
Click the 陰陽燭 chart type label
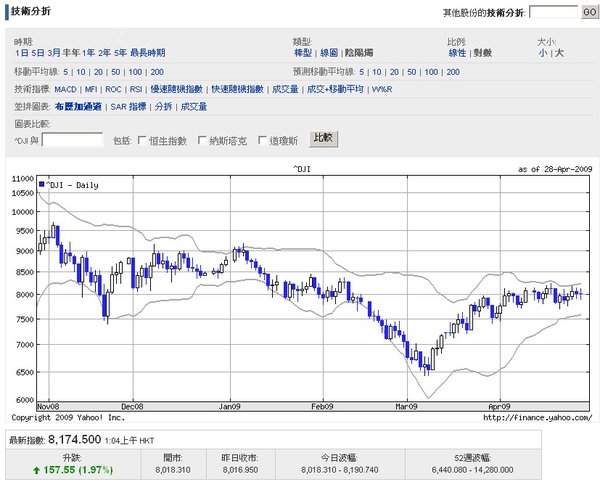pyautogui.click(x=359, y=53)
